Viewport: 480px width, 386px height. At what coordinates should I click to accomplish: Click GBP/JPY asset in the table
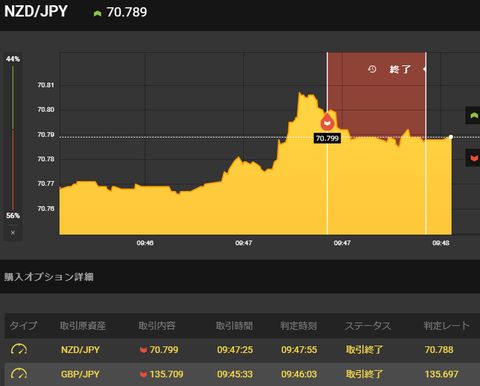pyautogui.click(x=80, y=374)
